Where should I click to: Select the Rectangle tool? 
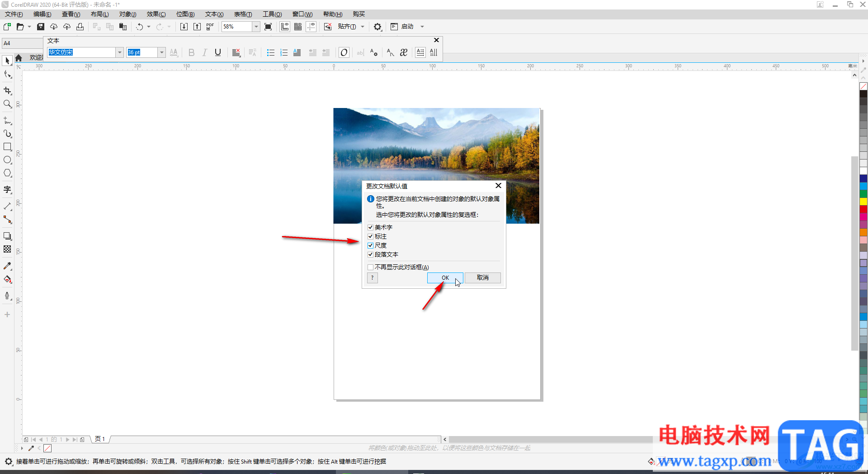tap(7, 147)
